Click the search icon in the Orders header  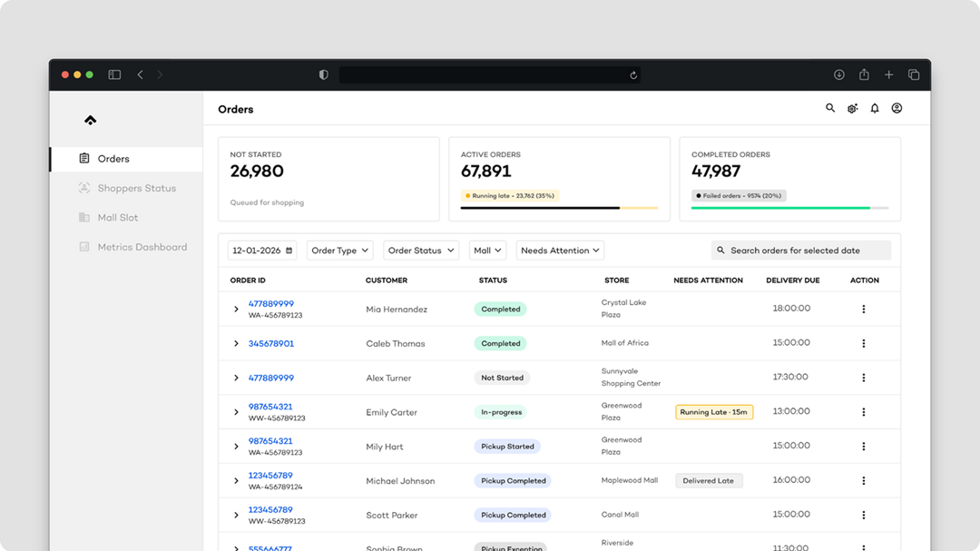[829, 108]
